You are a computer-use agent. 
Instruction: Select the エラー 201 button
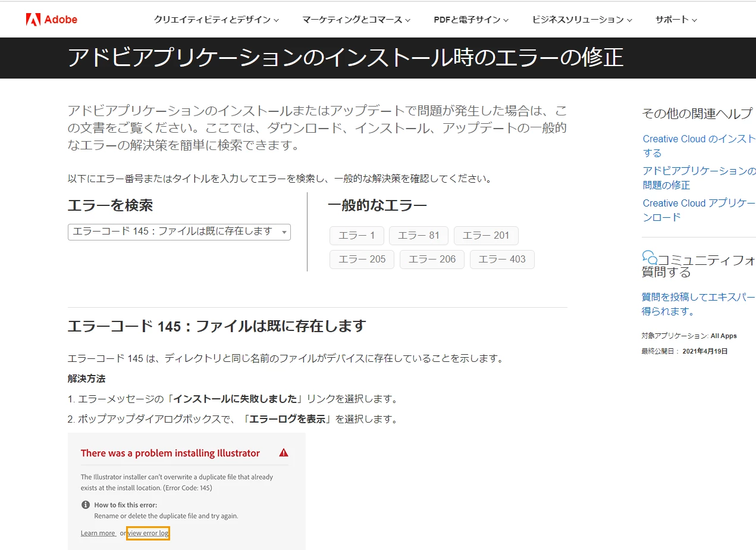coord(486,235)
